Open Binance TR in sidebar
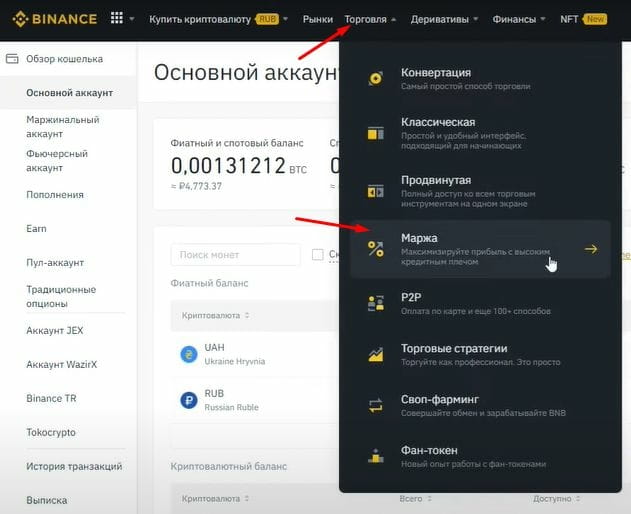The image size is (631, 514). 51,398
